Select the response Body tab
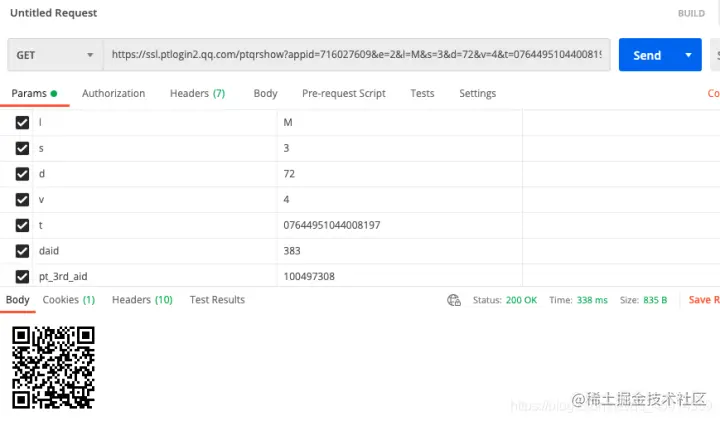Image resolution: width=720 pixels, height=421 pixels. (17, 300)
